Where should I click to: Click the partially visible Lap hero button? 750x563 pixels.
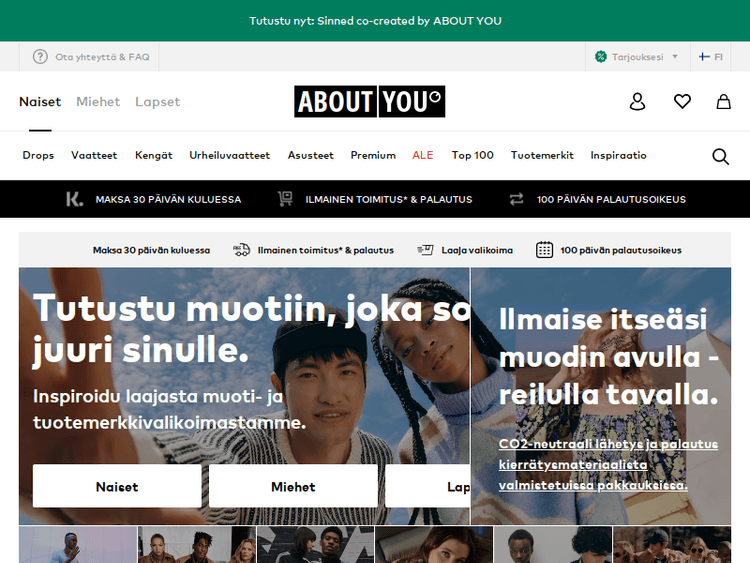[x=428, y=486]
